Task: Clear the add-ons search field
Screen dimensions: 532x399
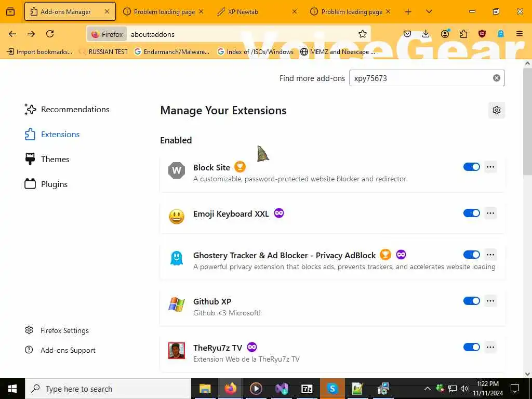Action: pyautogui.click(x=496, y=78)
